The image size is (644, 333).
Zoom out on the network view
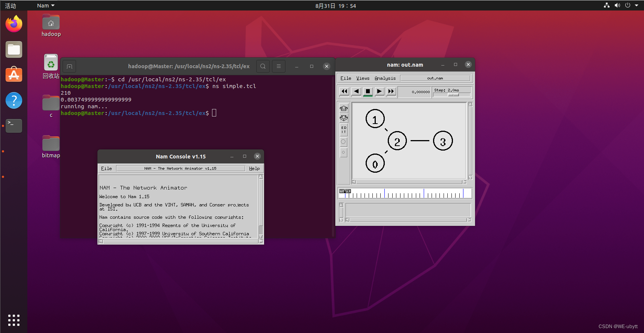[344, 118]
